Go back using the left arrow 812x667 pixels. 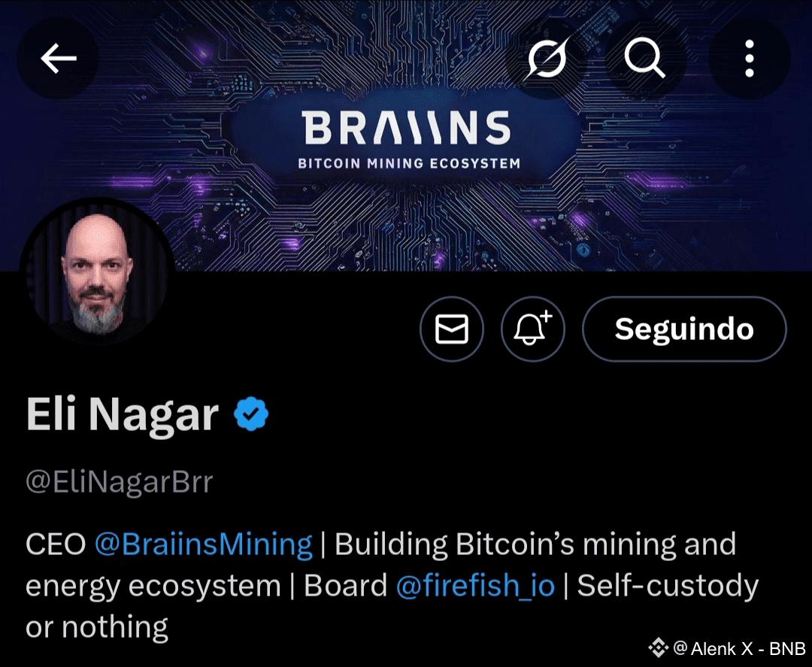click(58, 58)
